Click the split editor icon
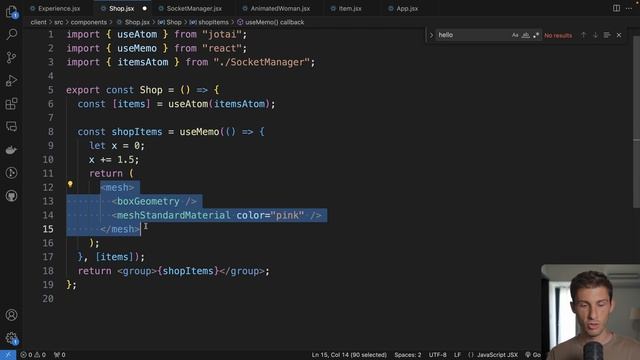 click(616, 8)
